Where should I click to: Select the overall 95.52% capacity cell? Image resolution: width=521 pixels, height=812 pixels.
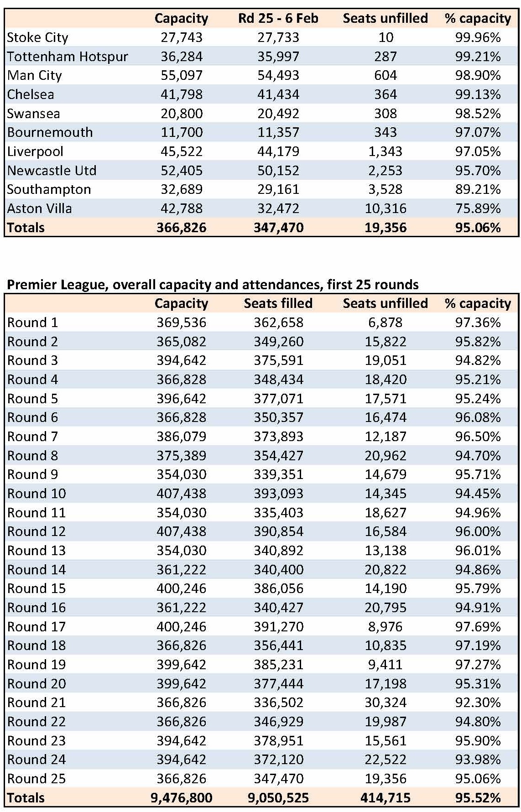coord(478,798)
